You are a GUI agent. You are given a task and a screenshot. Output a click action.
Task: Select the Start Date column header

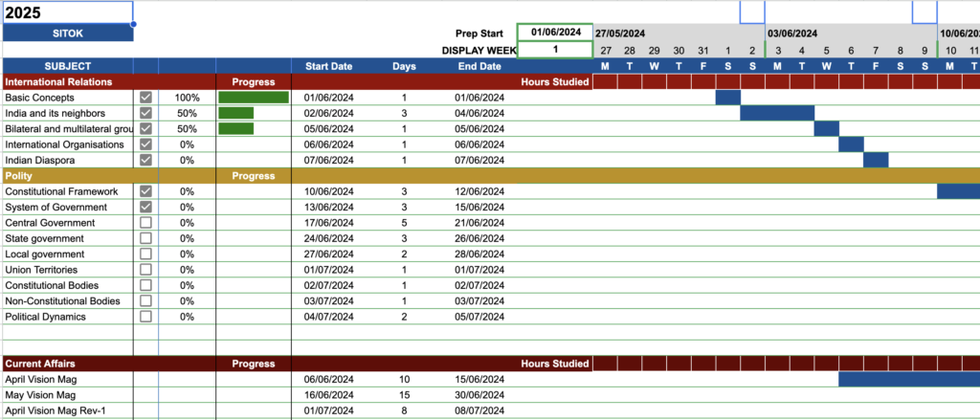click(329, 66)
